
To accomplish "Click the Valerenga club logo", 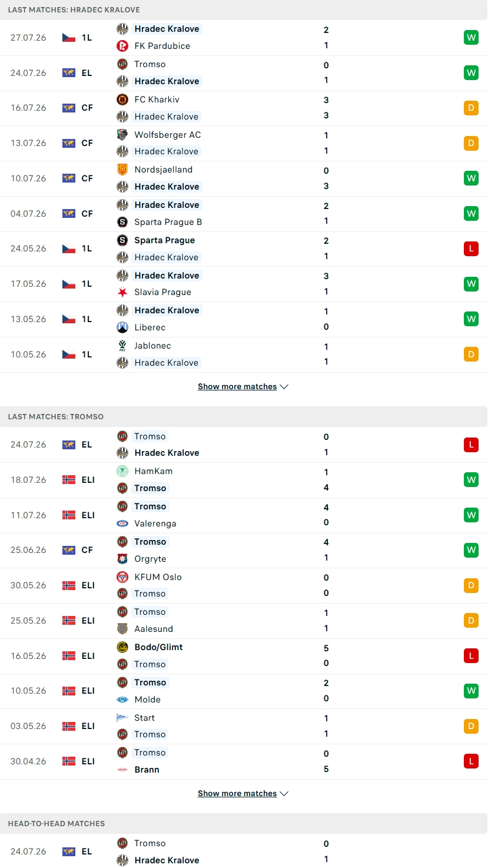I will coord(122,524).
